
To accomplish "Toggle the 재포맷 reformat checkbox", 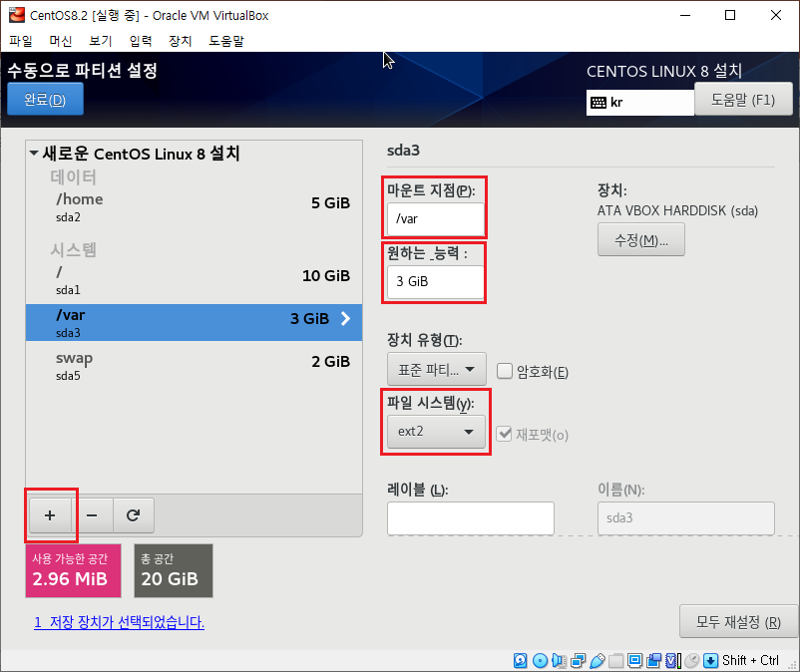I will click(504, 434).
